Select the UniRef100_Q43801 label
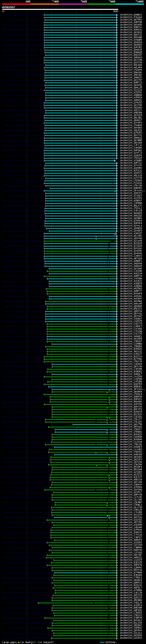 (131, 32)
